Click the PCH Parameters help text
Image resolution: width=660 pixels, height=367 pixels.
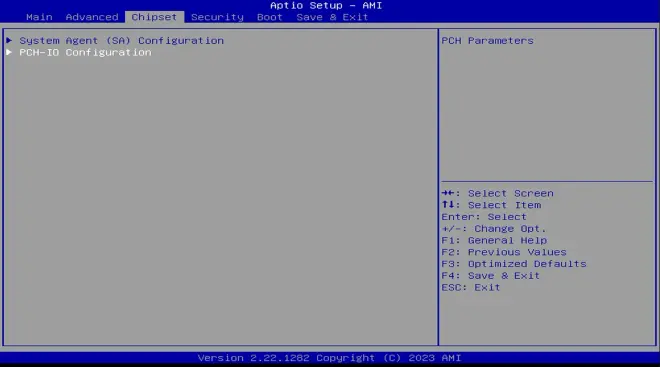tap(487, 41)
